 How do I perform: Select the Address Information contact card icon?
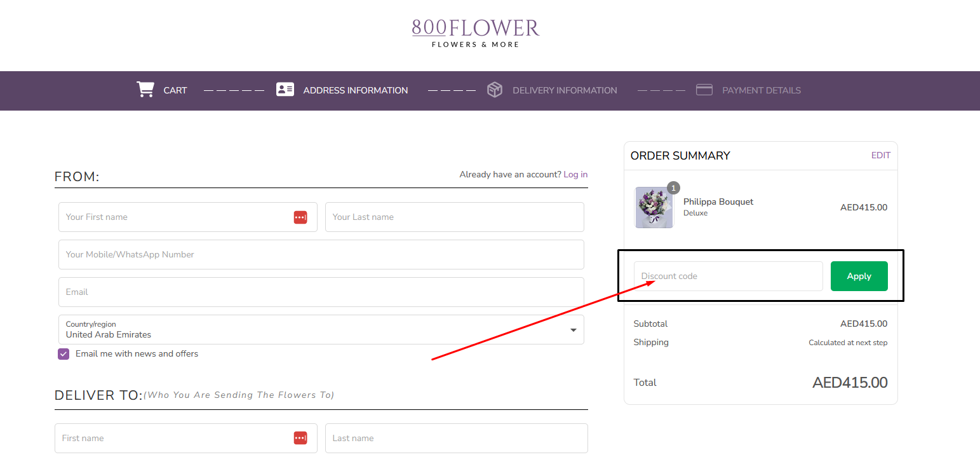click(x=285, y=90)
